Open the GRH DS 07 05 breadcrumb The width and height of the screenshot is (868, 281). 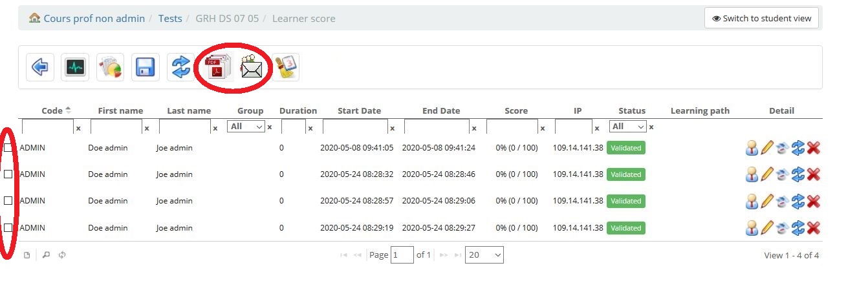coord(227,18)
